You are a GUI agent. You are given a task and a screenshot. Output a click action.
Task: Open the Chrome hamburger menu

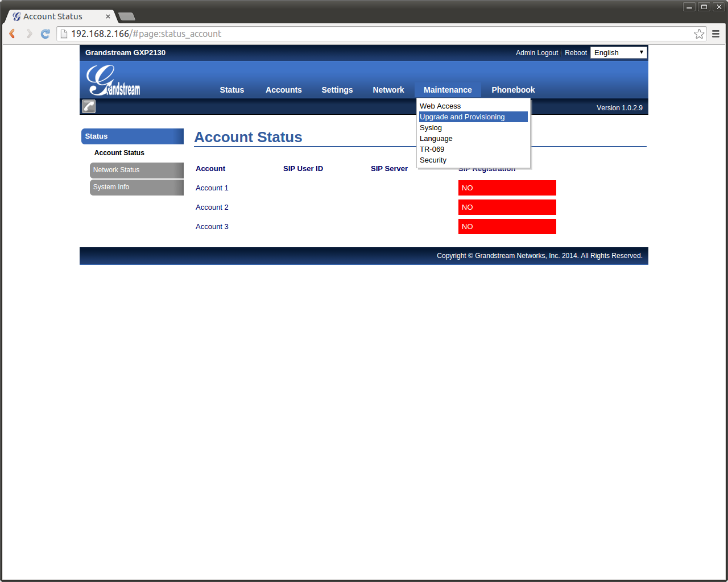pyautogui.click(x=716, y=34)
